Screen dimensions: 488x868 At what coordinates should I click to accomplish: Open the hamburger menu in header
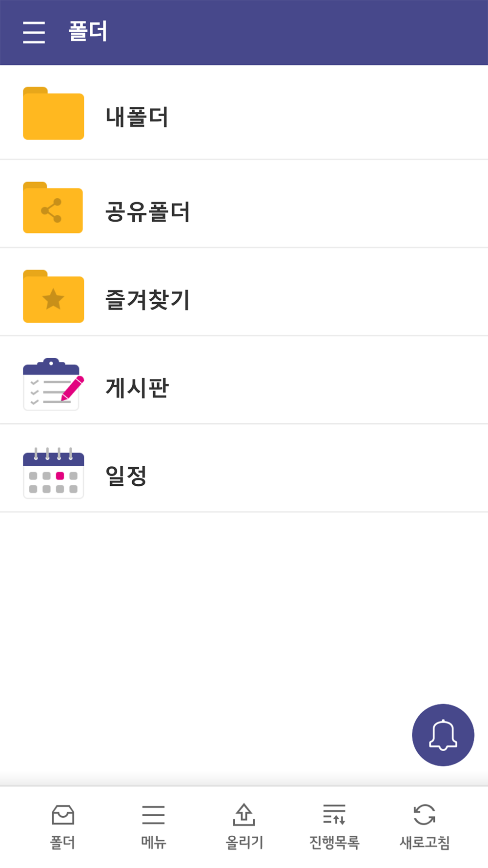coord(34,32)
